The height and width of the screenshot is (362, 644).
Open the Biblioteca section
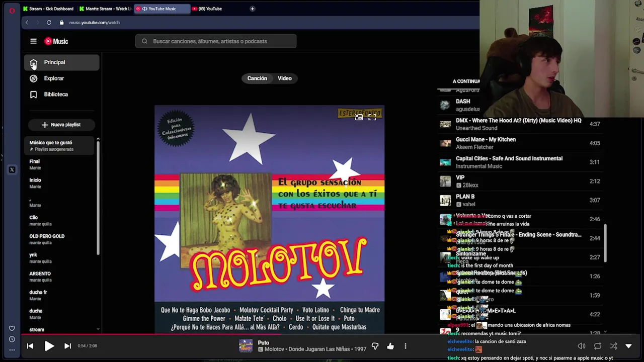62,95
